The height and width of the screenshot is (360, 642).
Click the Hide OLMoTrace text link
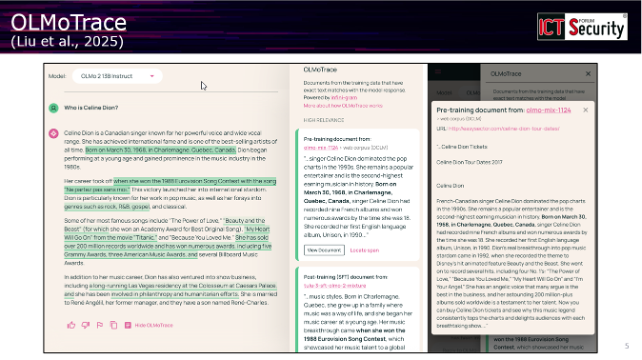coord(154,325)
